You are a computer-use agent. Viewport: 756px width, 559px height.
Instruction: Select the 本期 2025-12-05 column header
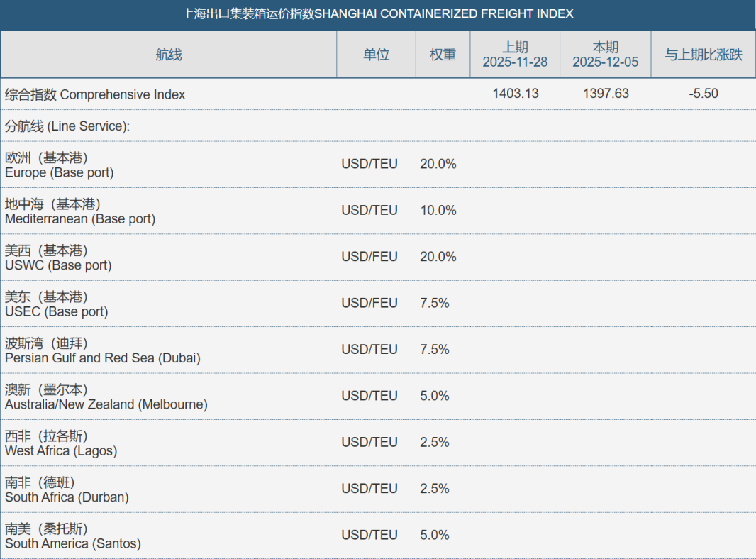coord(605,55)
